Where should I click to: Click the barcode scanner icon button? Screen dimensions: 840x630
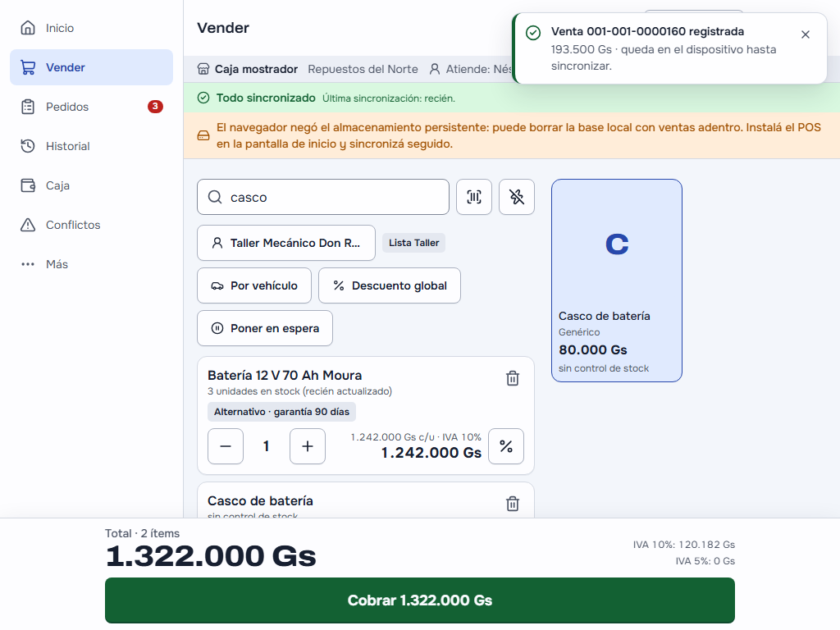(474, 197)
